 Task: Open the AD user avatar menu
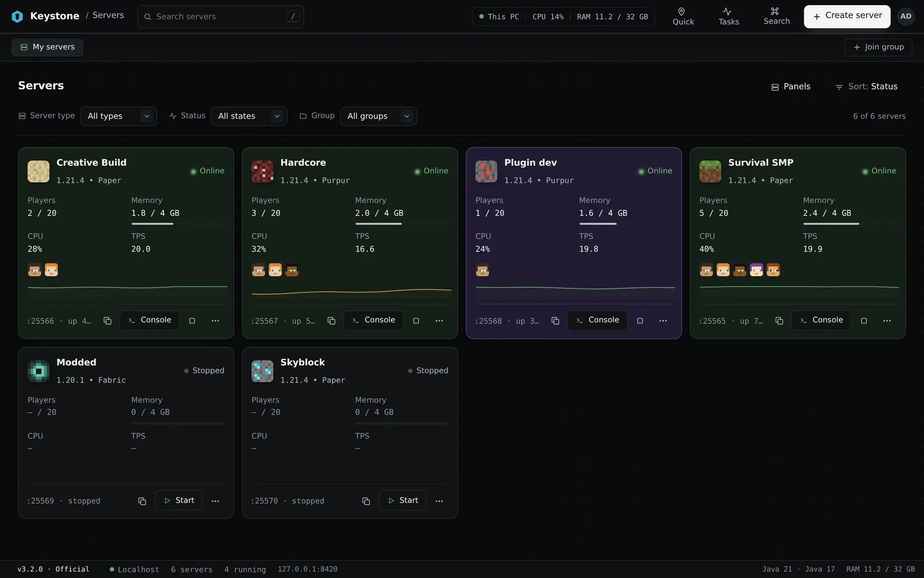906,16
